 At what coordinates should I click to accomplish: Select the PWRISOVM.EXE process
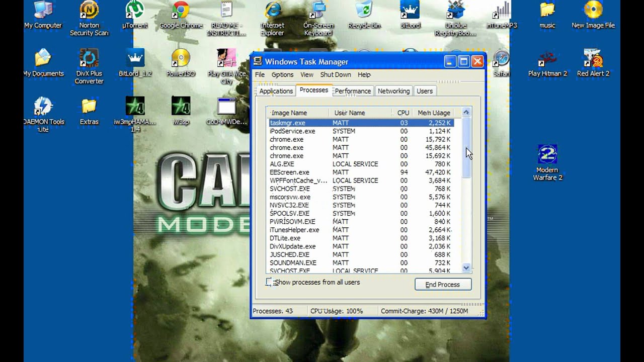(x=361, y=222)
